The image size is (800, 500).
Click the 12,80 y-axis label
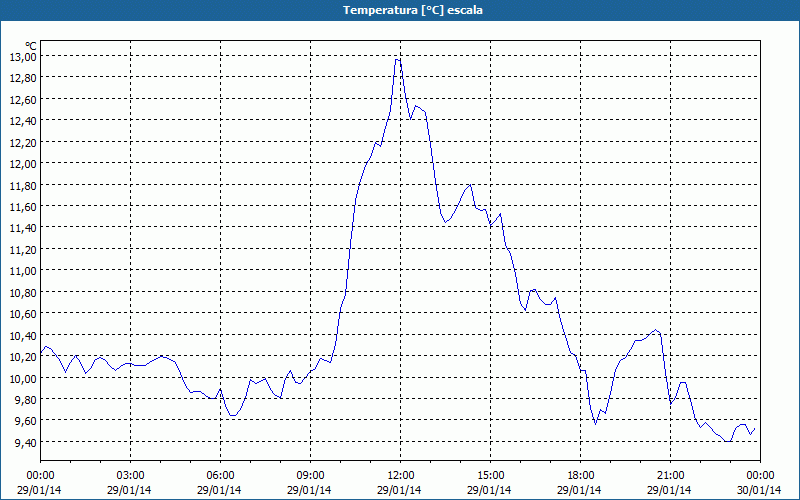pos(22,78)
